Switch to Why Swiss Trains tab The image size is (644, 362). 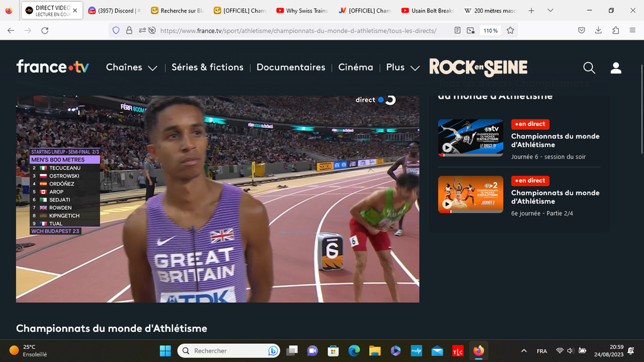coord(302,11)
